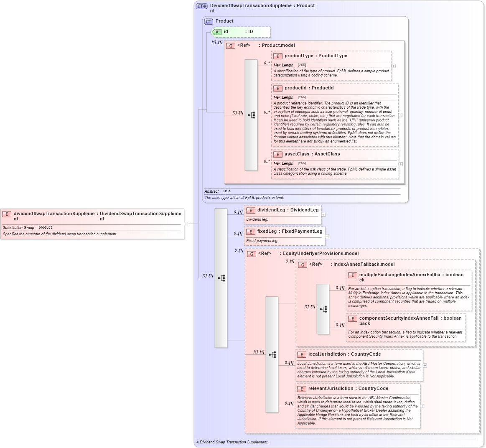Screen dimensions: 486x448
Task: Click the Max Length [255] row under productType
Action: tap(331, 65)
